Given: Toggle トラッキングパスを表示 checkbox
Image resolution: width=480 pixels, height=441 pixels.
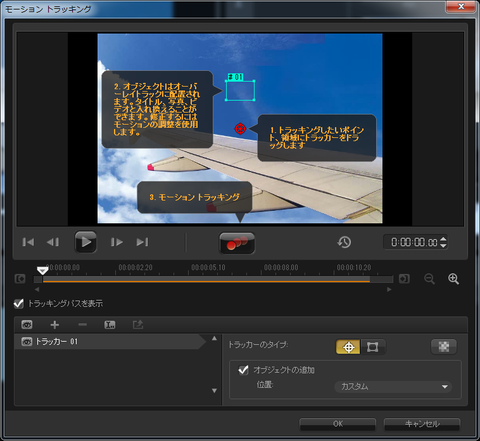Looking at the screenshot, I should (19, 303).
